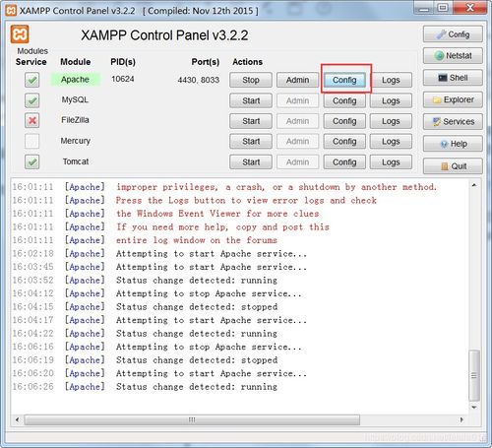Click the Mercury Admin button
Screen dimensions: 492x448
[297, 142]
